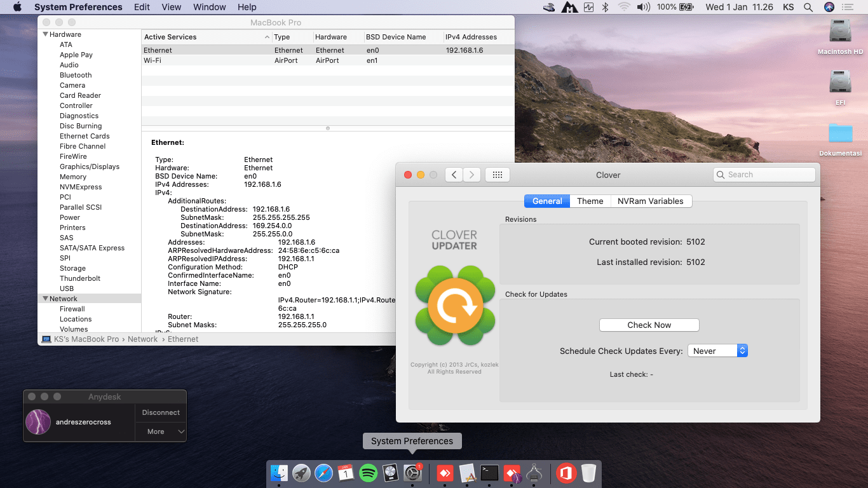The image size is (868, 488).
Task: Show all preferences grid in Clover window
Action: coord(498,175)
